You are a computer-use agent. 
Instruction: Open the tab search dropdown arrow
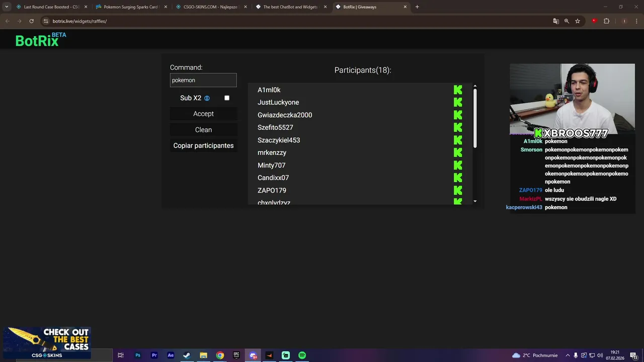click(7, 7)
